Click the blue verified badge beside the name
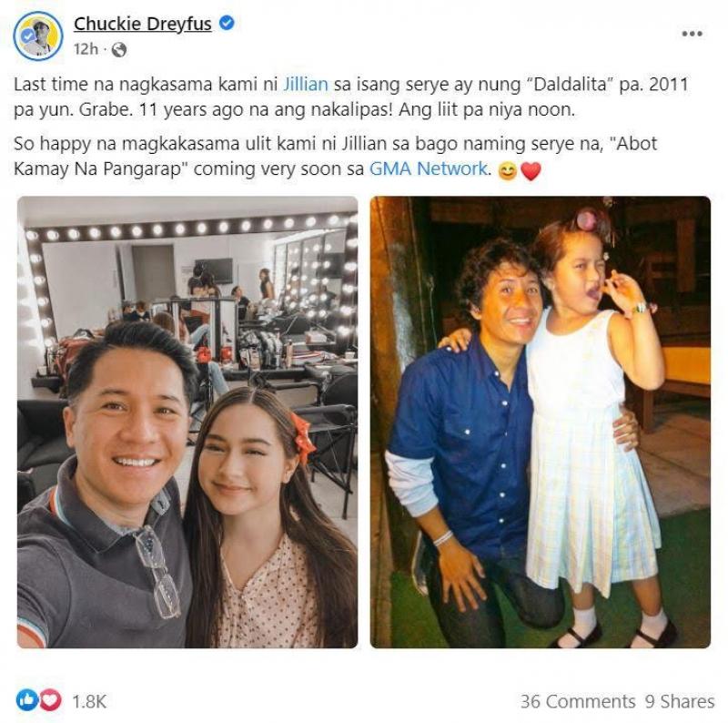728x723 pixels. [227, 22]
